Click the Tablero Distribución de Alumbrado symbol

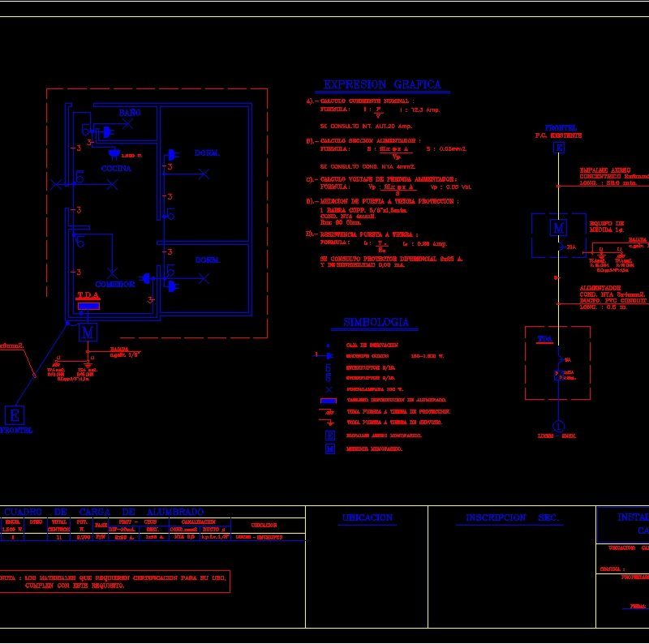click(x=329, y=399)
